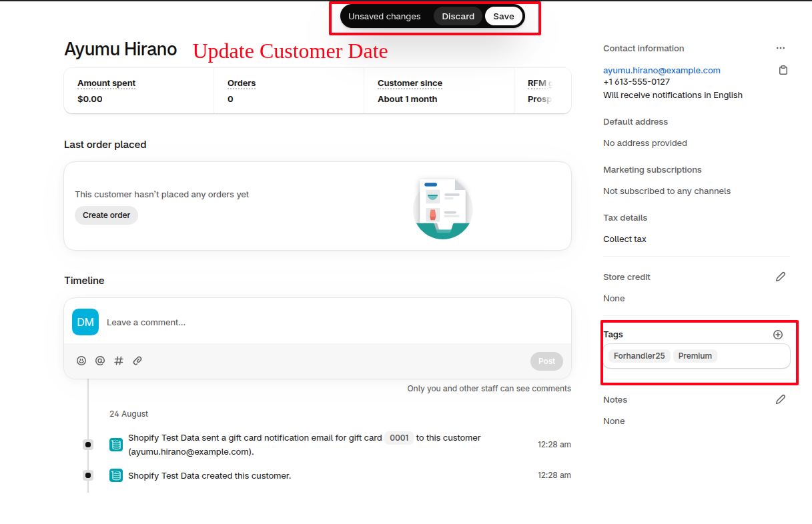
Task: Open gift card 0001 from the timeline
Action: pos(399,438)
